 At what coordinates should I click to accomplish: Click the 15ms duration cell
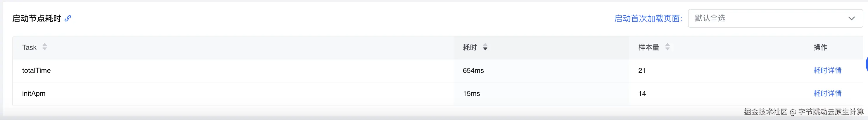tap(471, 93)
